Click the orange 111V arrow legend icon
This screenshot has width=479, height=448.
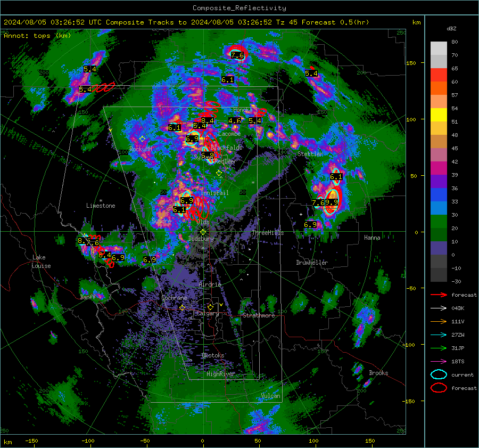point(439,321)
